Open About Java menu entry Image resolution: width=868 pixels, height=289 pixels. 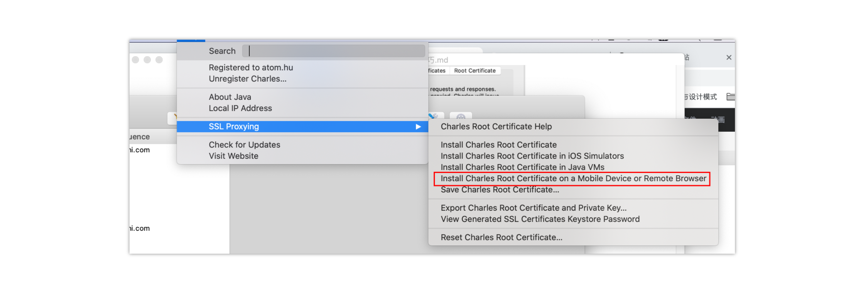pos(230,97)
